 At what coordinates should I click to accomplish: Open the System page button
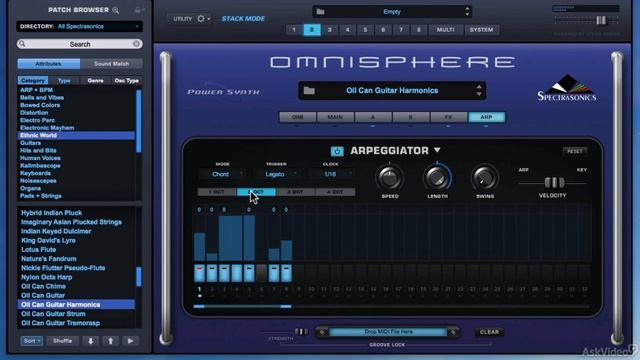coord(481,30)
